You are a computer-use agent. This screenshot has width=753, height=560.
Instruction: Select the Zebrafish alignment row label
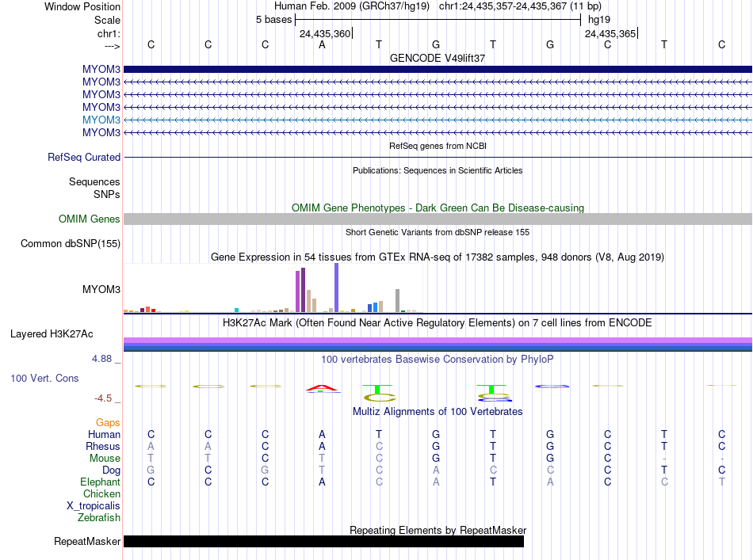(99, 518)
